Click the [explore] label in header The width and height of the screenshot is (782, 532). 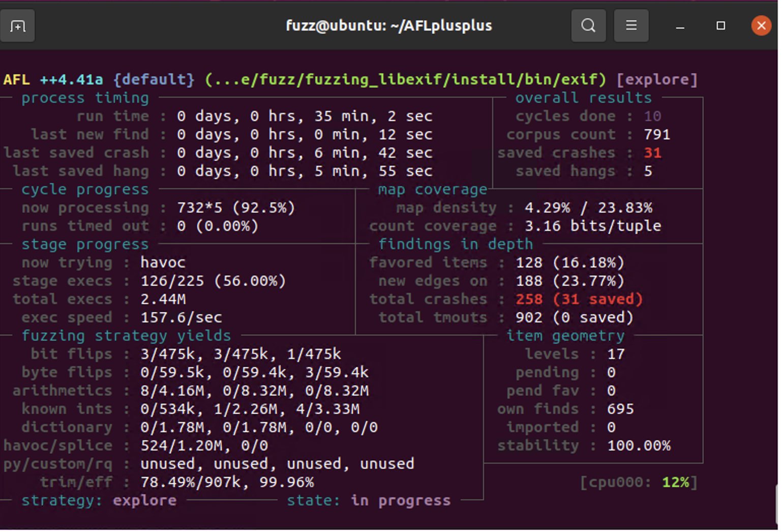click(657, 80)
